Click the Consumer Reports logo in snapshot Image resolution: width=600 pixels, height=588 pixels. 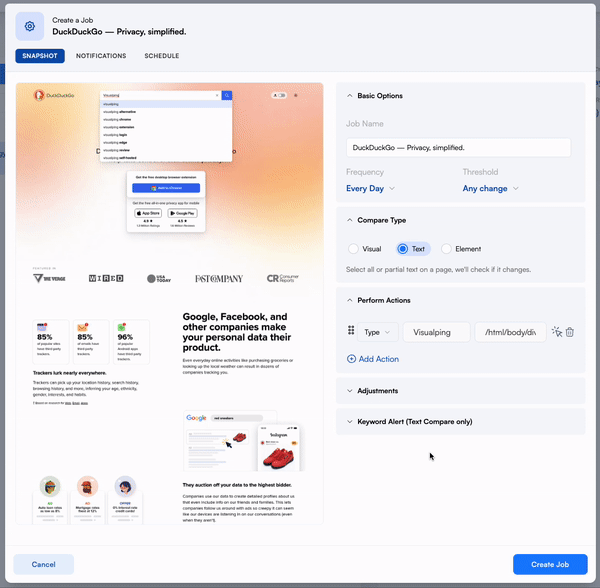click(x=283, y=278)
